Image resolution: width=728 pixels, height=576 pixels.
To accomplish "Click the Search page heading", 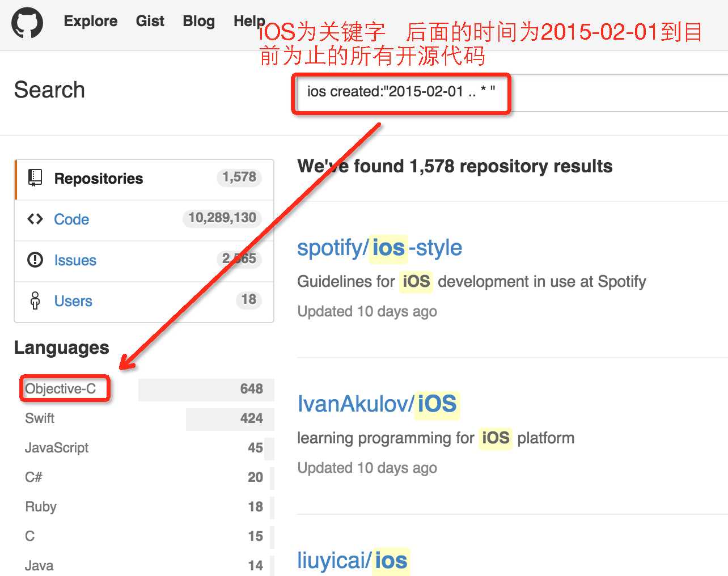I will click(x=49, y=90).
